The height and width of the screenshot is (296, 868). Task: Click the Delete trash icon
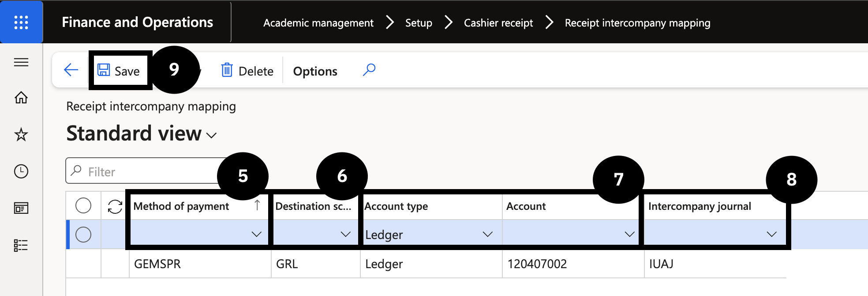tap(227, 70)
